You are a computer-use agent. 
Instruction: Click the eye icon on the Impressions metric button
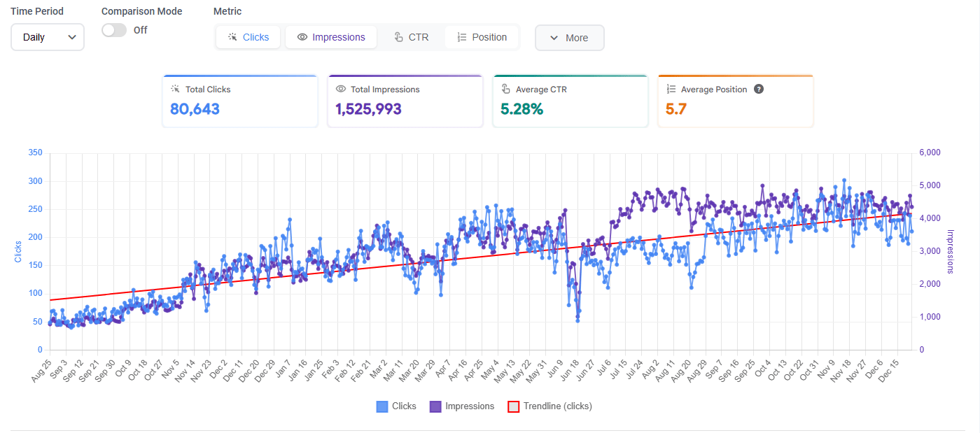pos(302,37)
